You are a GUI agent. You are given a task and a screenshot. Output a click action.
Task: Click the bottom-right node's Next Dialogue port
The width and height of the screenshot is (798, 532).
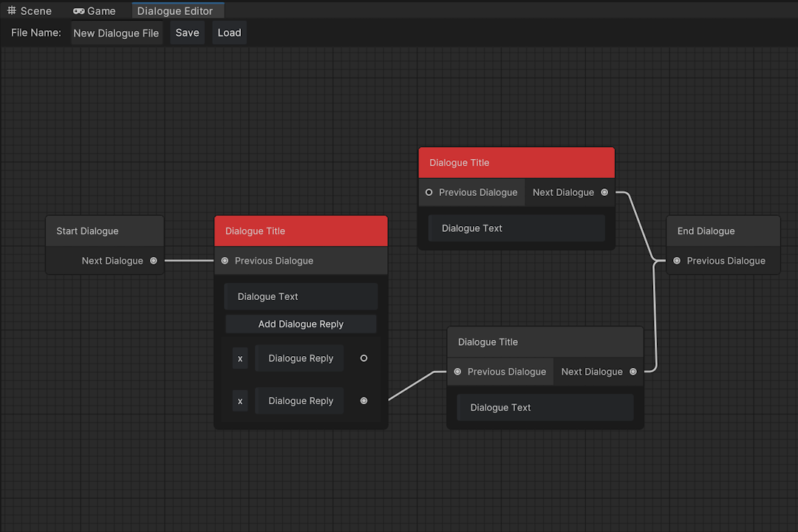(x=633, y=372)
